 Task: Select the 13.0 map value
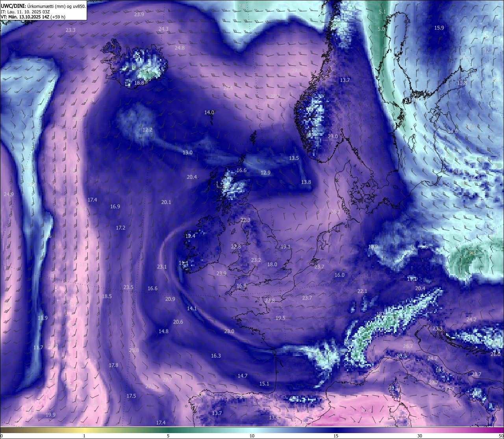coord(187,152)
